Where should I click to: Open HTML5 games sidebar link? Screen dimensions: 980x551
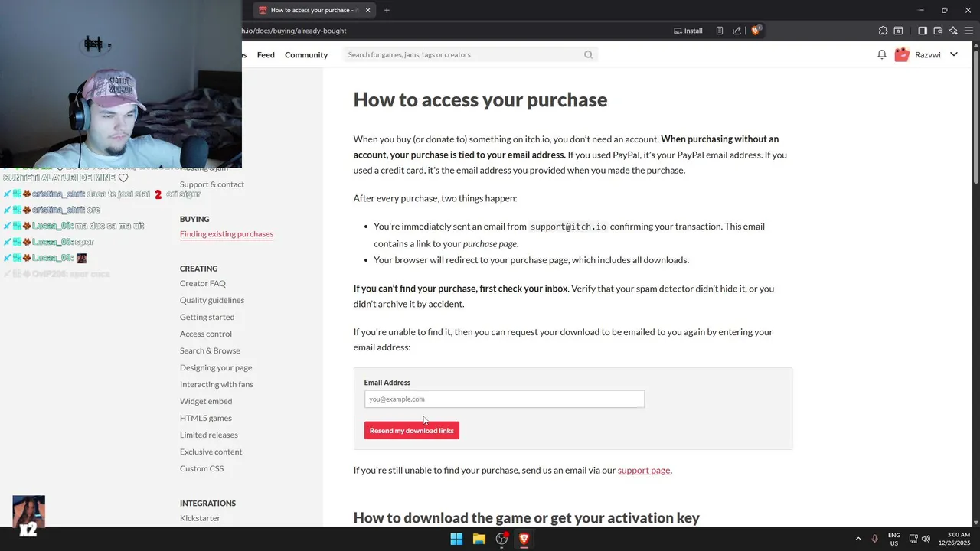(x=206, y=418)
